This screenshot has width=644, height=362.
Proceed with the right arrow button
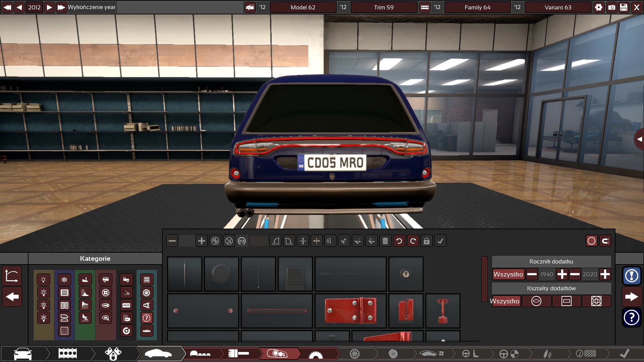click(632, 297)
